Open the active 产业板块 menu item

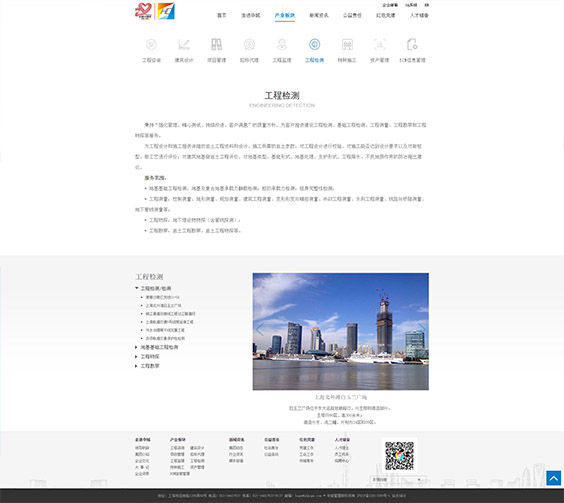[x=285, y=15]
